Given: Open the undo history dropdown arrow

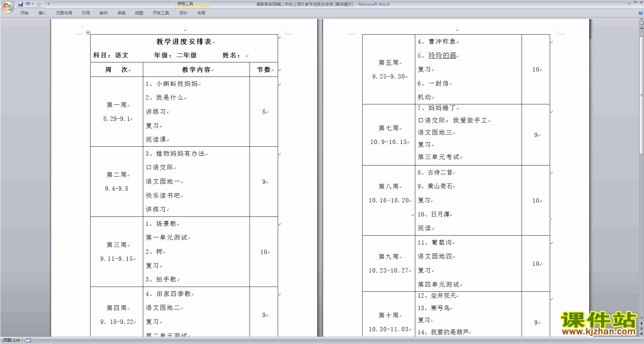Looking at the screenshot, I should [x=33, y=4].
